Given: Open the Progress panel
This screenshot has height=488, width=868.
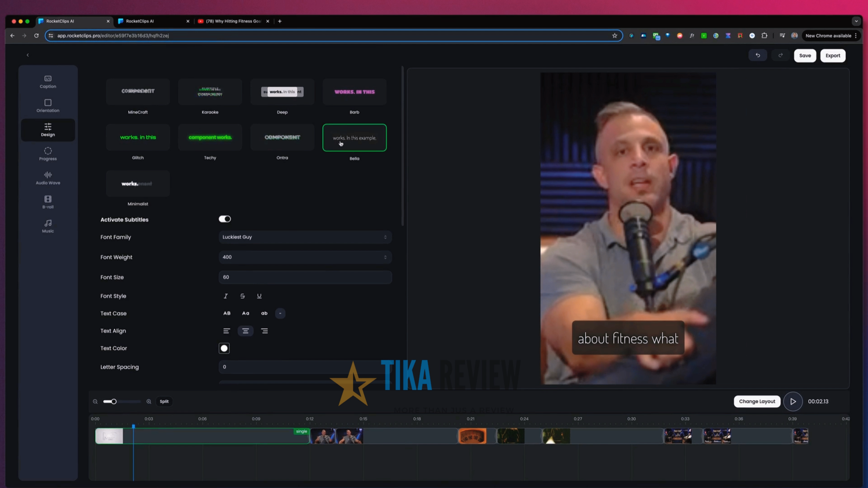Looking at the screenshot, I should [47, 154].
